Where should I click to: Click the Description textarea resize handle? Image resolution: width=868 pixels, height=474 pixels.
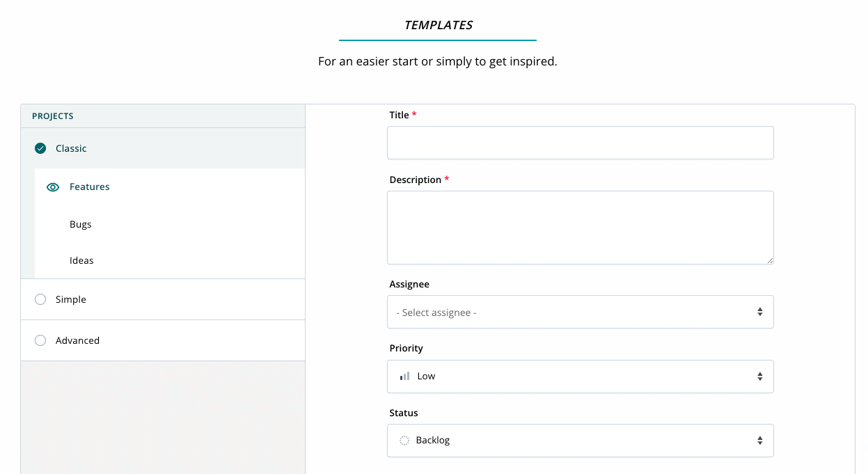point(770,260)
